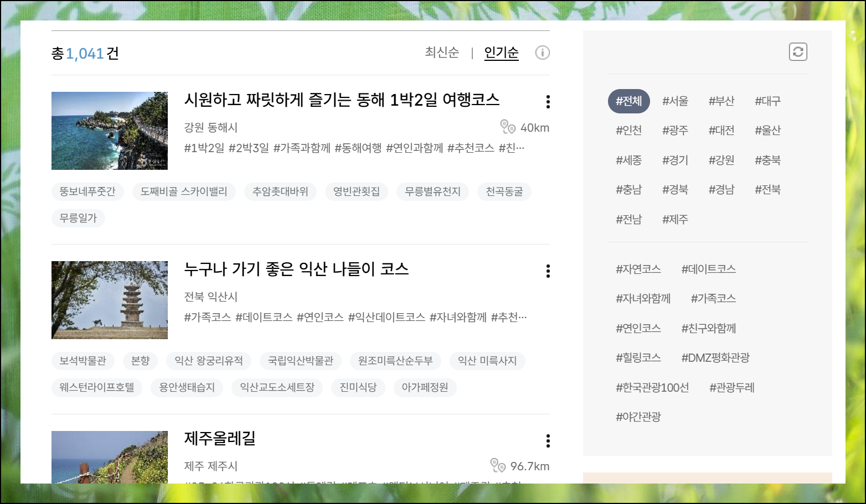The image size is (866, 504).
Task: Open the 동해 1박2일 여행코스 thumbnail
Action: pyautogui.click(x=110, y=131)
